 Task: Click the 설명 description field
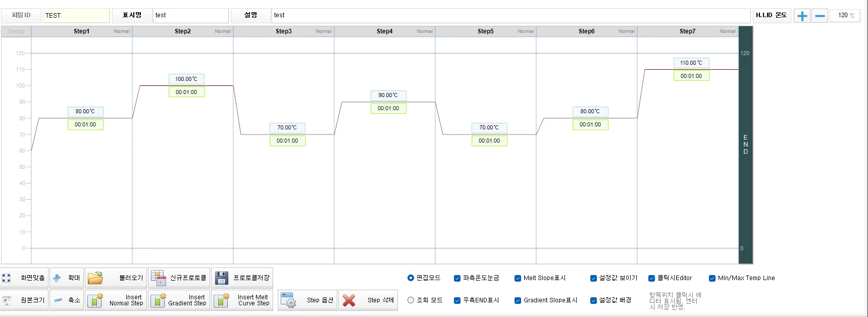pos(510,16)
